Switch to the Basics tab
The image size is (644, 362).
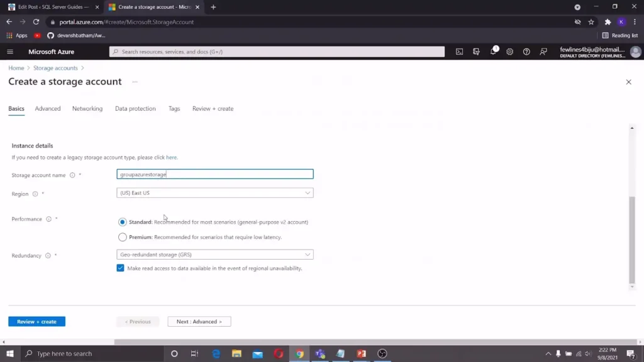click(x=16, y=109)
